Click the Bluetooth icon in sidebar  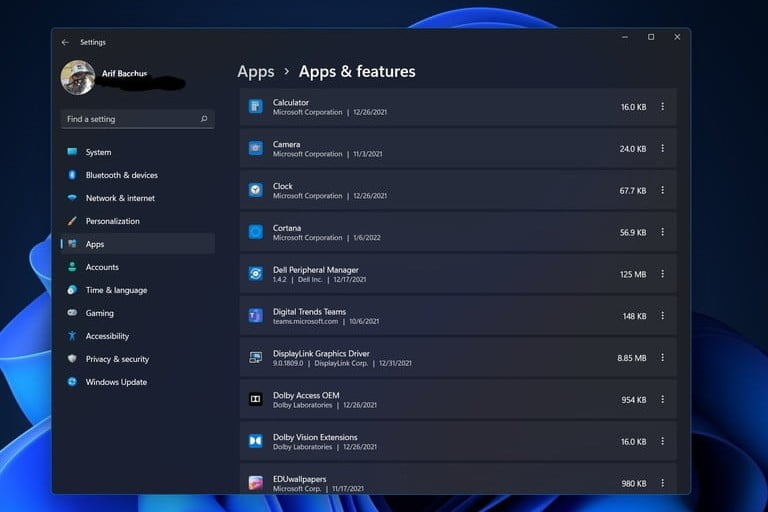coord(72,175)
